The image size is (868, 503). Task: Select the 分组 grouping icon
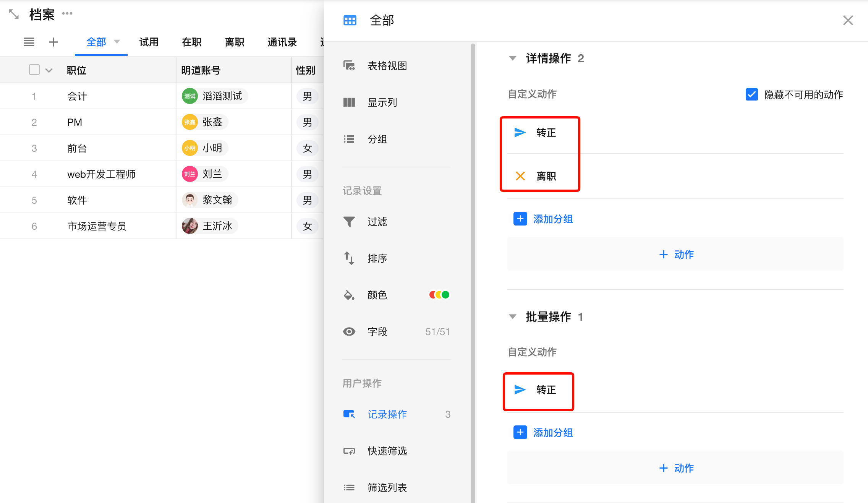(x=349, y=139)
